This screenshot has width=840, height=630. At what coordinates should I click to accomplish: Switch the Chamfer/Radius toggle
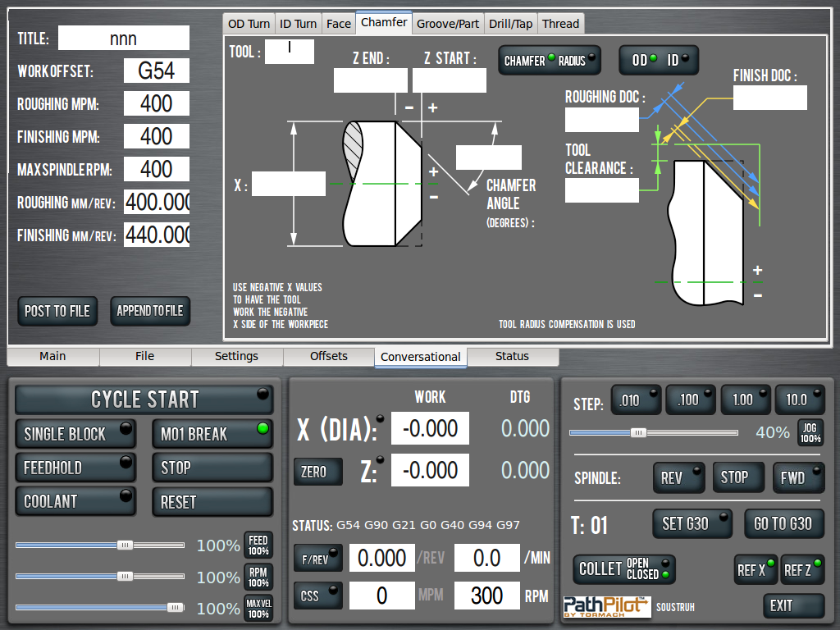pyautogui.click(x=549, y=61)
